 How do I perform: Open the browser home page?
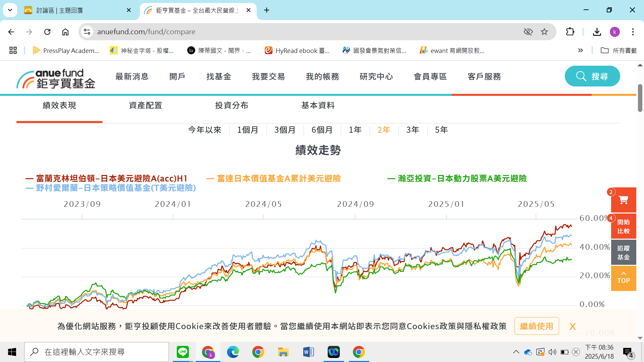65,32
